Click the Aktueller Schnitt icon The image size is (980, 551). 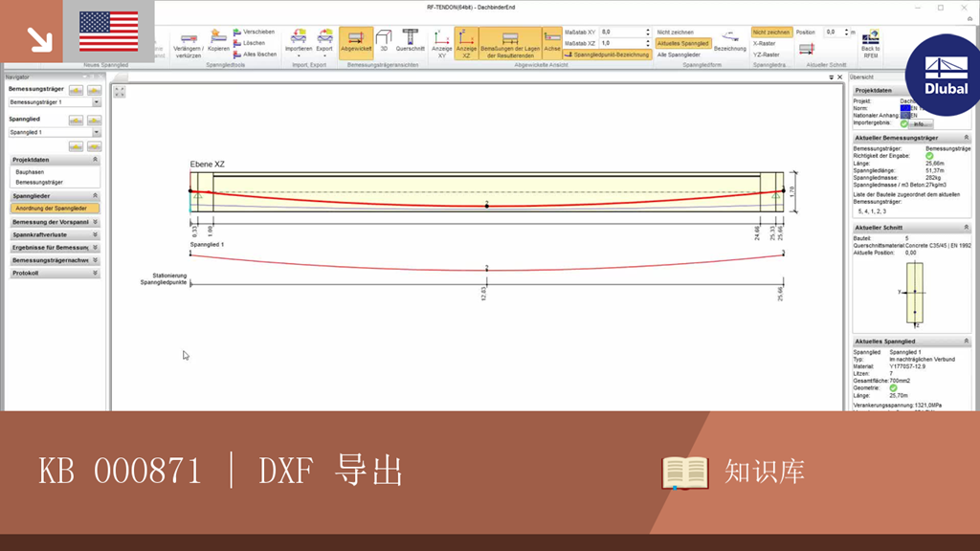pos(806,48)
